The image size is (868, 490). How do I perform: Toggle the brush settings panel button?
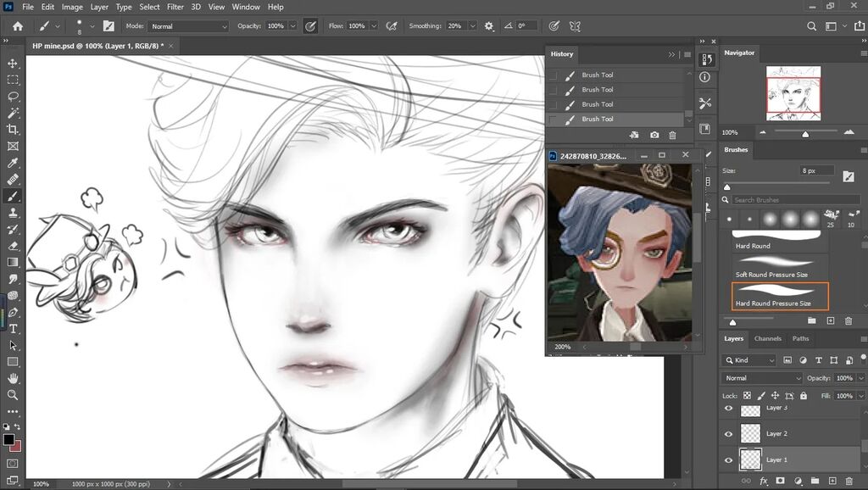pyautogui.click(x=108, y=26)
